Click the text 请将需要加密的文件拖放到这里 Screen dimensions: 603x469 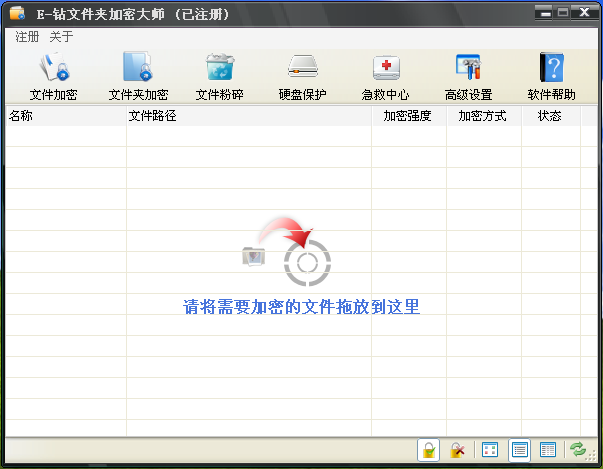point(301,307)
